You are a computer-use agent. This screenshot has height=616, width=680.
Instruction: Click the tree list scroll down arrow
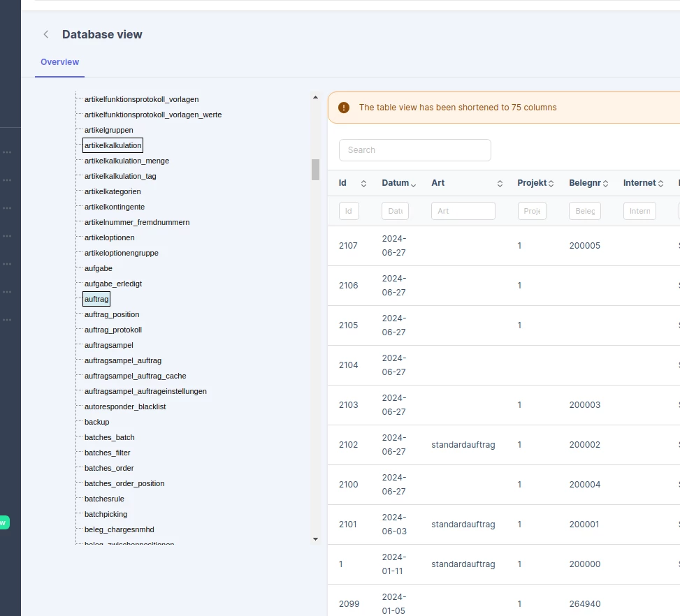315,539
